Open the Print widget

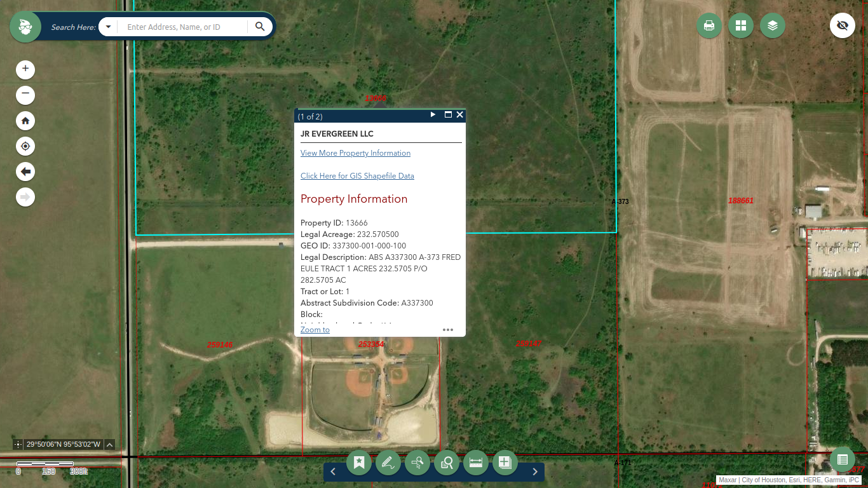point(709,25)
